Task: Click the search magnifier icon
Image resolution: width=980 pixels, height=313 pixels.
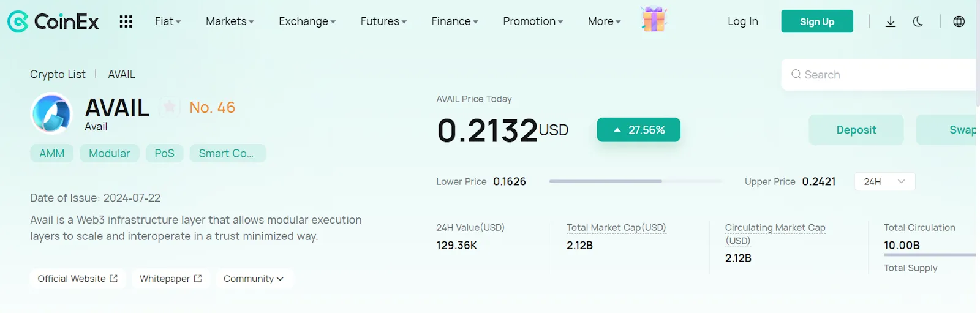Action: coord(796,74)
